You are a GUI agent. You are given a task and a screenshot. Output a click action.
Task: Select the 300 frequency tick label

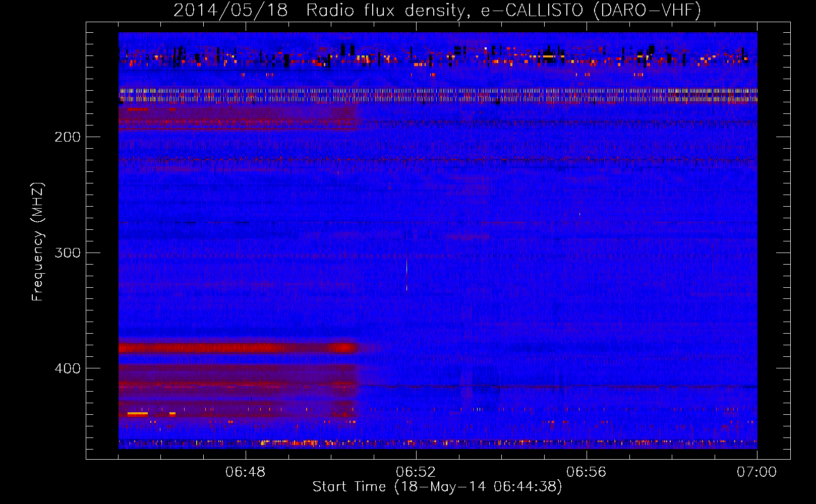(68, 253)
